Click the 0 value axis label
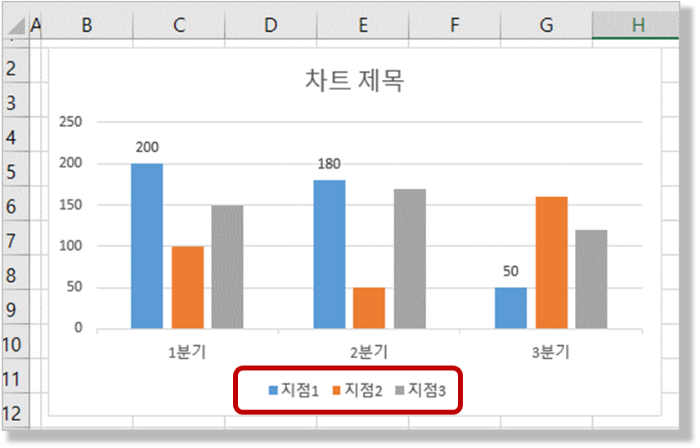700x448 pixels. (x=79, y=328)
